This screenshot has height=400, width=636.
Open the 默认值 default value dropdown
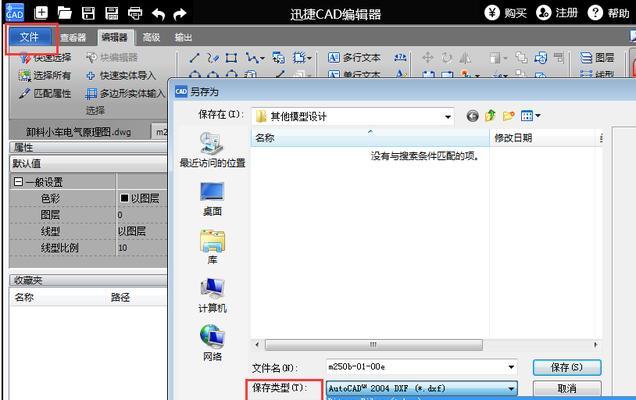pos(88,163)
